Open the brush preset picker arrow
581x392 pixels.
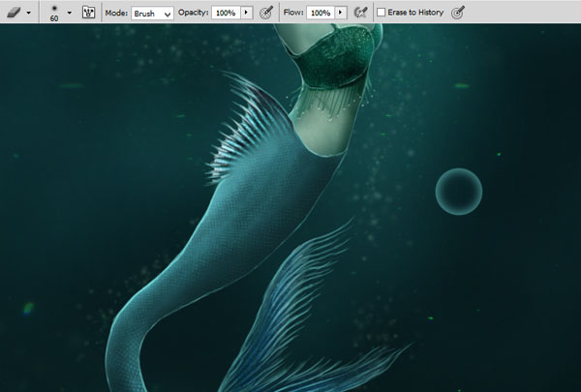[70, 13]
